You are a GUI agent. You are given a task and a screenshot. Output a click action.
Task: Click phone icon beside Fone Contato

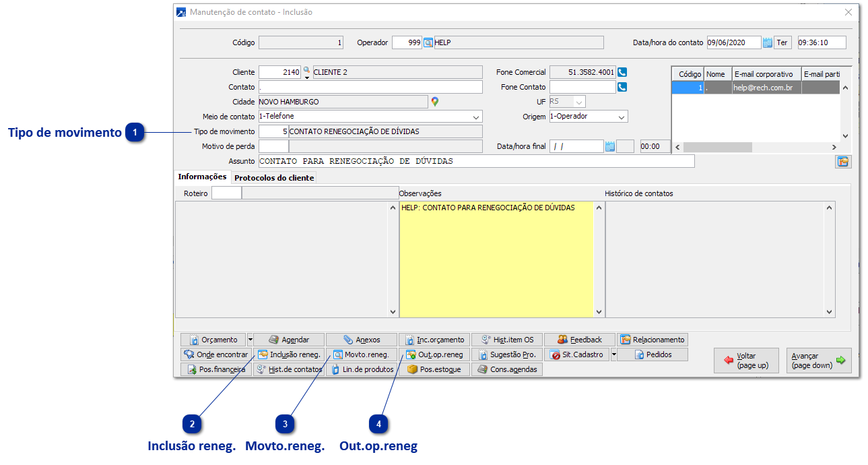(622, 87)
